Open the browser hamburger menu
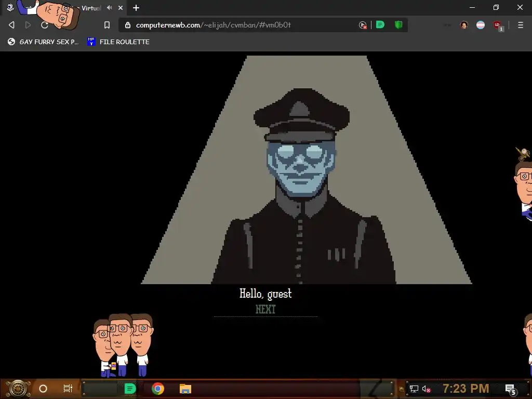The width and height of the screenshot is (532, 399). click(520, 25)
